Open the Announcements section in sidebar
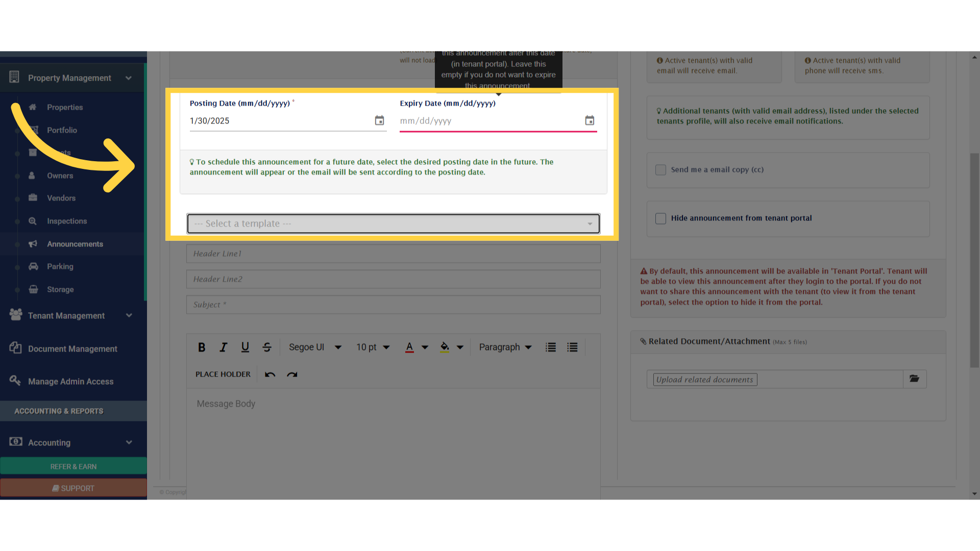Viewport: 980px width, 551px height. (x=75, y=244)
